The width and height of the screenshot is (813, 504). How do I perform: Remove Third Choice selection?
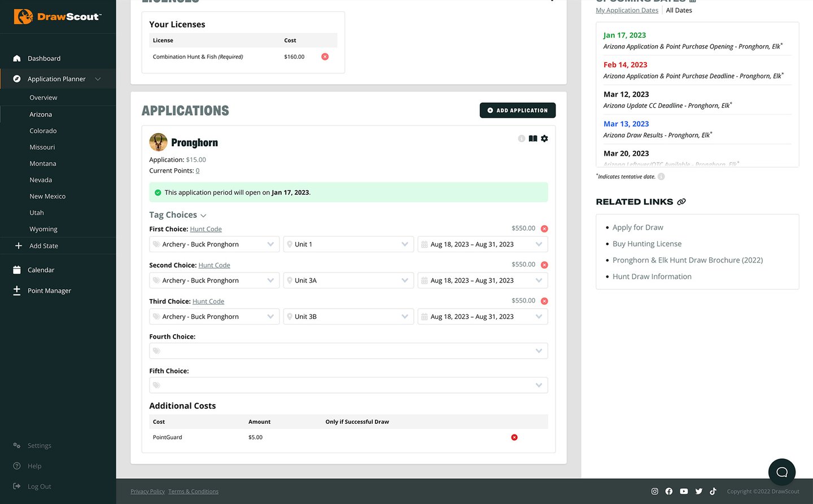[x=544, y=301]
